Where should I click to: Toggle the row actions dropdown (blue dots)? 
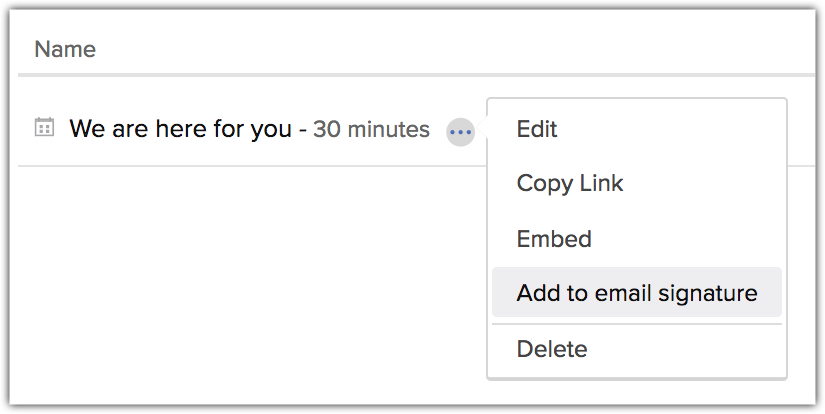click(460, 131)
